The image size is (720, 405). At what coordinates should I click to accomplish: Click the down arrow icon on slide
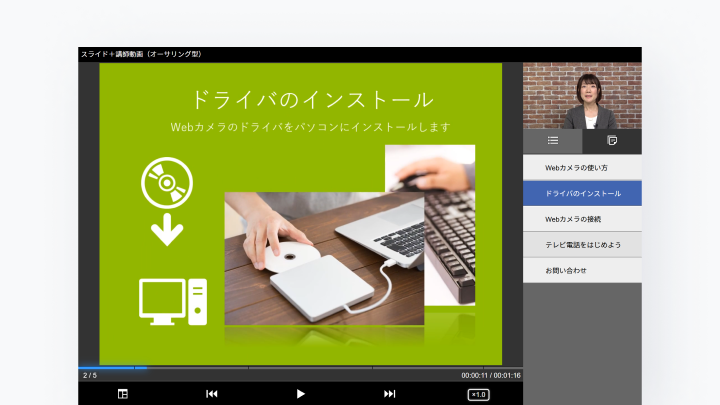pos(167,230)
